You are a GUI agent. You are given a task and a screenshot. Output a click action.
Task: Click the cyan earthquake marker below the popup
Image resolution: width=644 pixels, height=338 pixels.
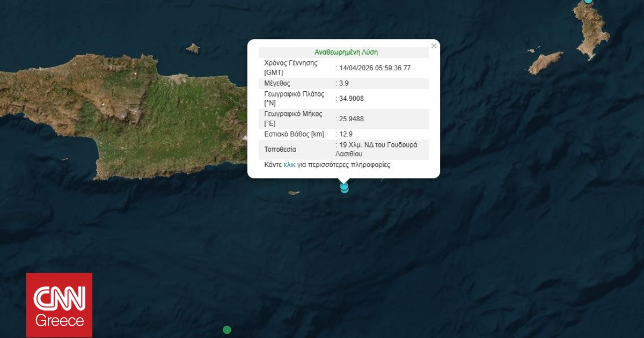click(x=344, y=187)
